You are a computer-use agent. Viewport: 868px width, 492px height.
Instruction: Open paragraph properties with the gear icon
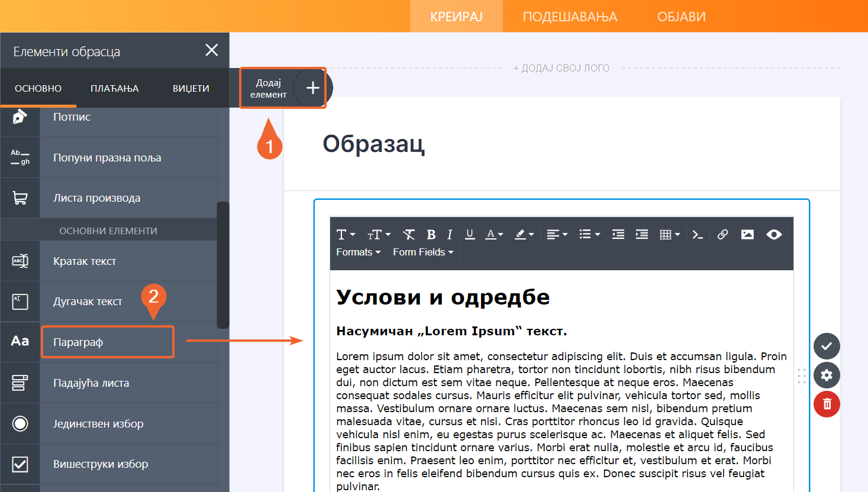(x=827, y=375)
